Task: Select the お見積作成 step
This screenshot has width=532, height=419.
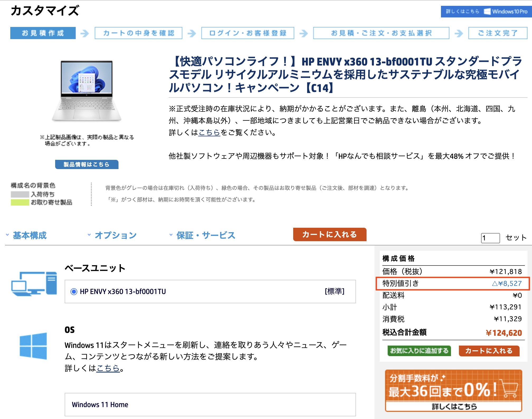Action: pyautogui.click(x=43, y=33)
